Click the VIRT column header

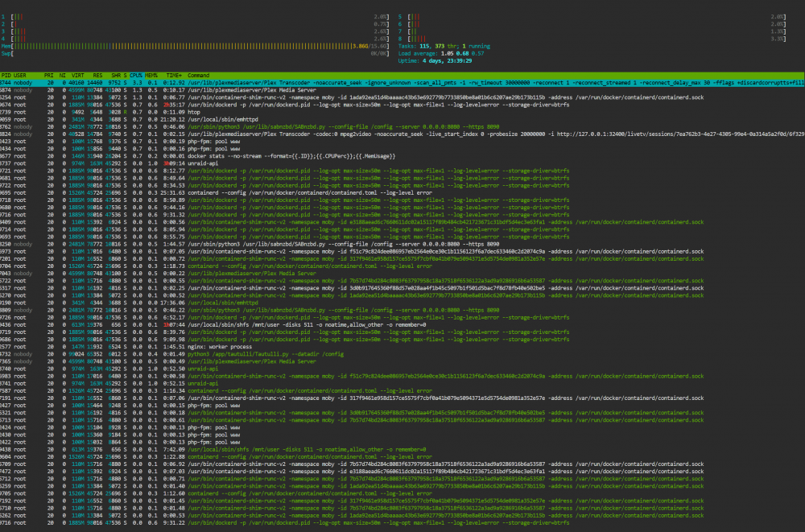[77, 76]
